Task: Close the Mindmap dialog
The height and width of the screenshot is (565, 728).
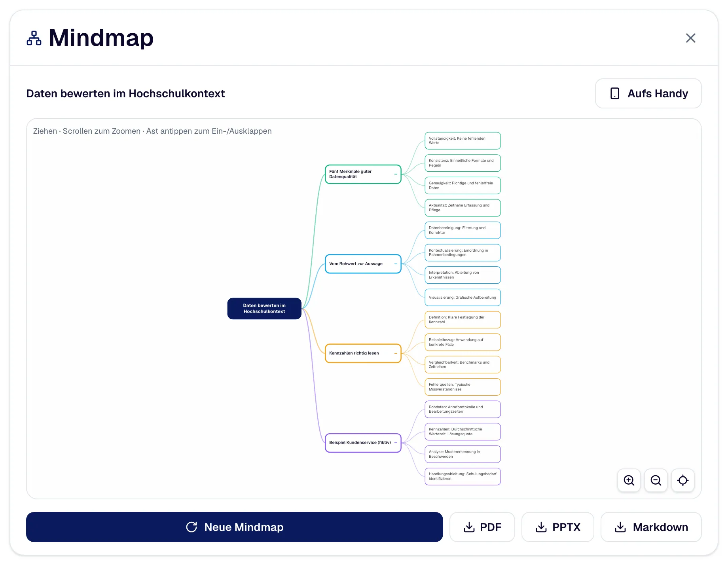Action: pos(691,38)
